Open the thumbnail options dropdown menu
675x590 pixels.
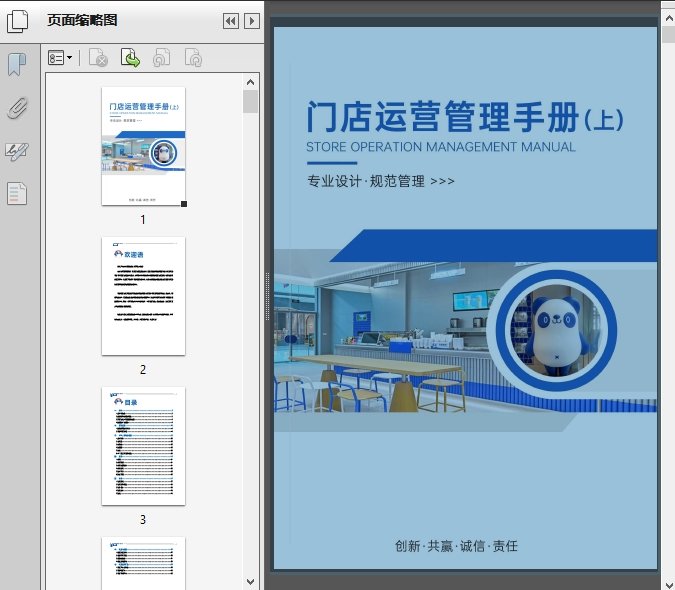click(60, 58)
